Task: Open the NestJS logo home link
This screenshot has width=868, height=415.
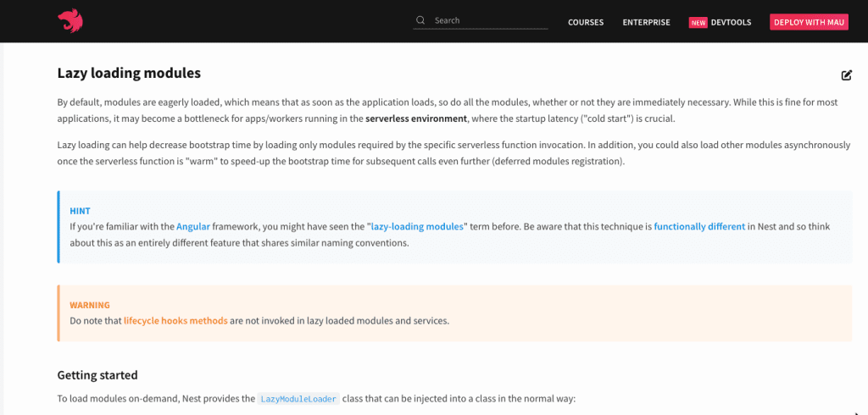Action: [70, 21]
